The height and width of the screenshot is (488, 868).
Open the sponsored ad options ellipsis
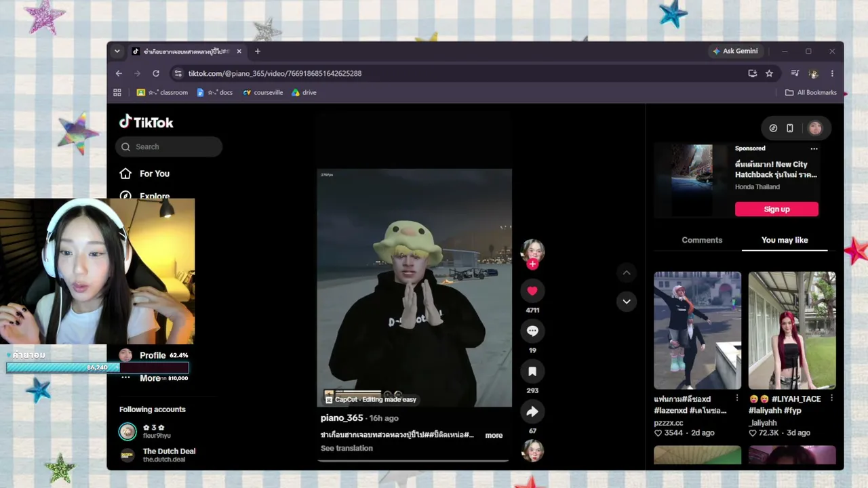814,148
